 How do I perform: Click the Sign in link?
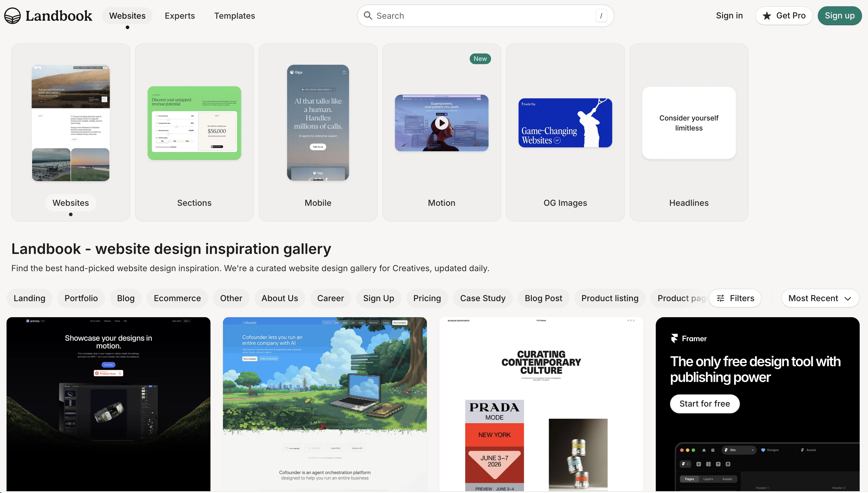click(729, 15)
